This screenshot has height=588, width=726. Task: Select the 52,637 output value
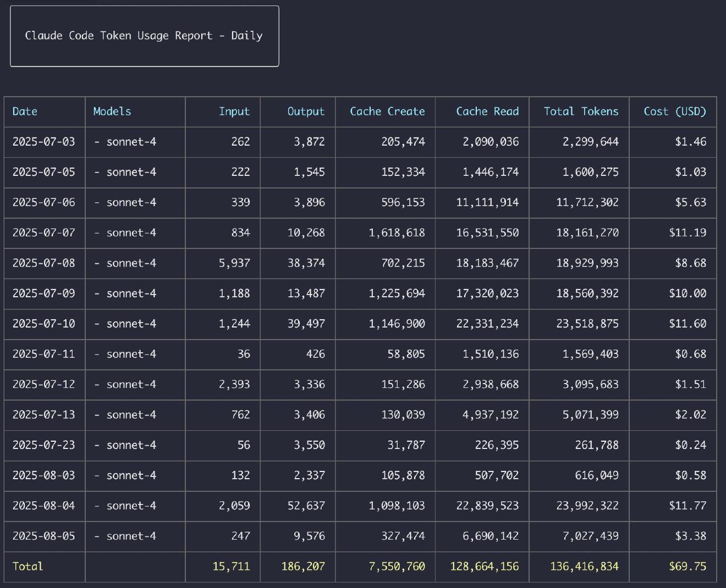[306, 506]
